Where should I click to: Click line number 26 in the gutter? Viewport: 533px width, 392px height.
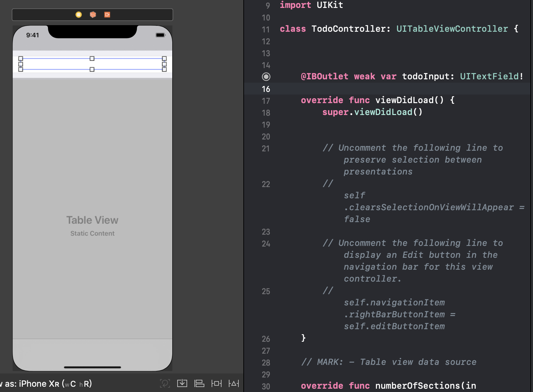[266, 339]
